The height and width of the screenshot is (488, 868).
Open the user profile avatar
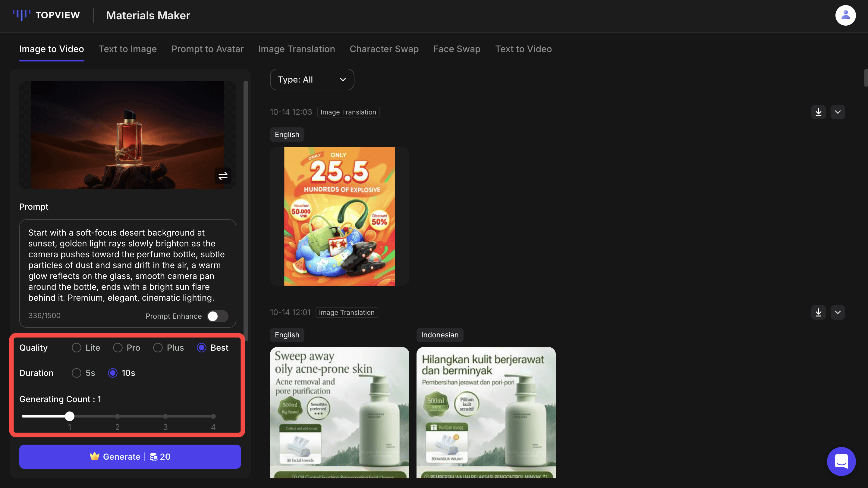click(845, 15)
